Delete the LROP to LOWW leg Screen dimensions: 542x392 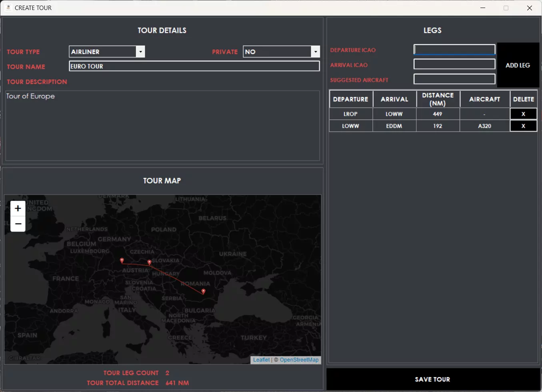(523, 114)
